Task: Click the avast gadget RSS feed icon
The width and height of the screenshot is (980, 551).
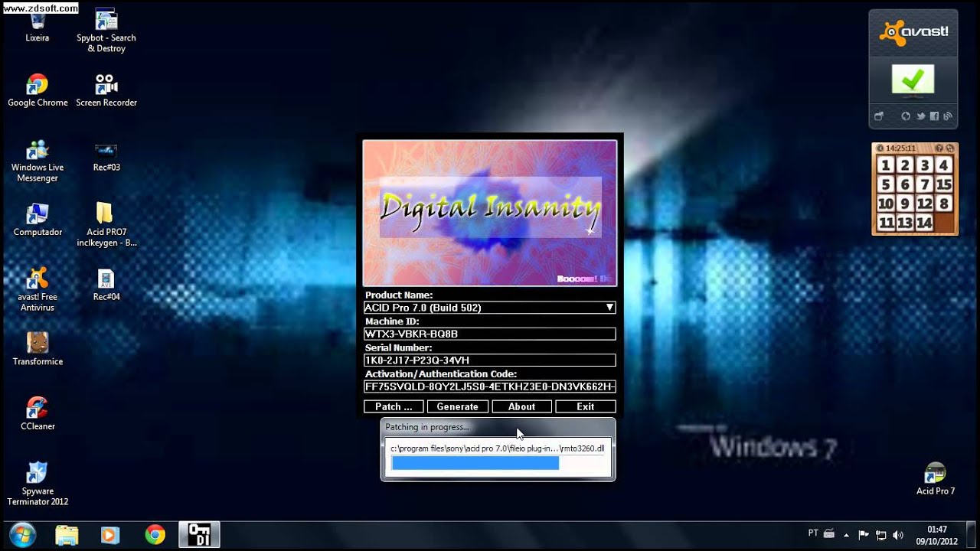Action: [x=948, y=116]
